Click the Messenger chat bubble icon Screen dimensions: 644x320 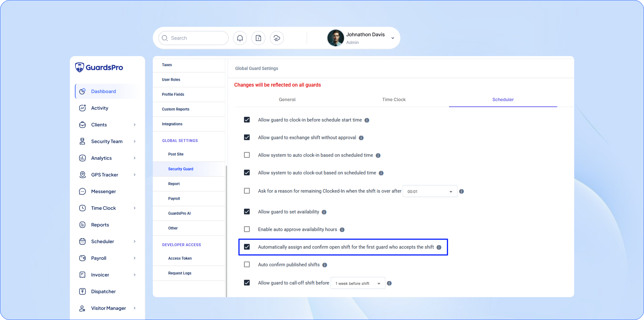pyautogui.click(x=82, y=191)
